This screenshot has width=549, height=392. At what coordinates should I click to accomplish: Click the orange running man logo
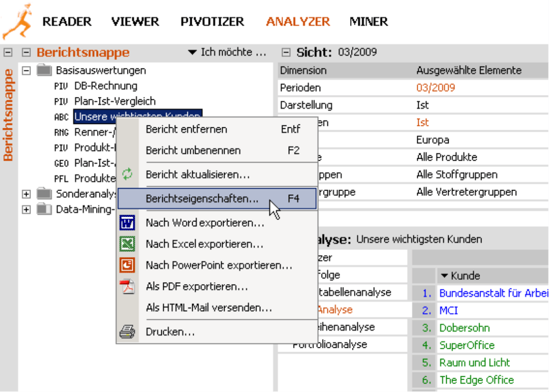click(x=18, y=21)
